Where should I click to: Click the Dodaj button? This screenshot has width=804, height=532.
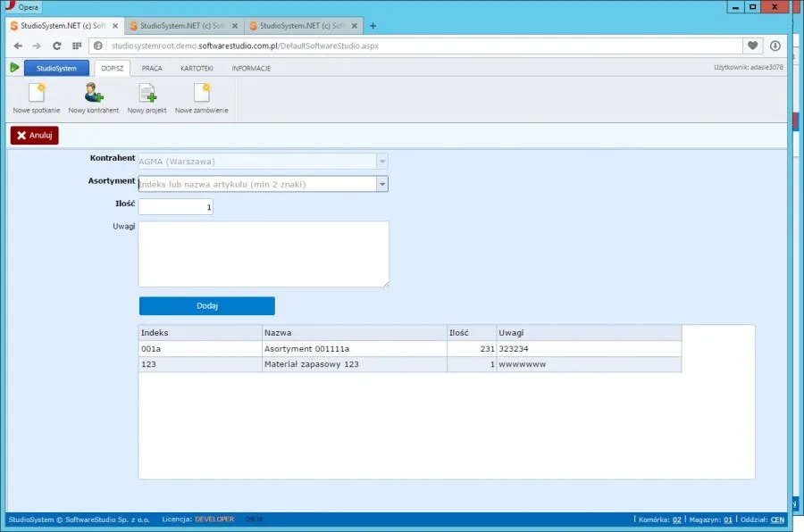pyautogui.click(x=207, y=306)
